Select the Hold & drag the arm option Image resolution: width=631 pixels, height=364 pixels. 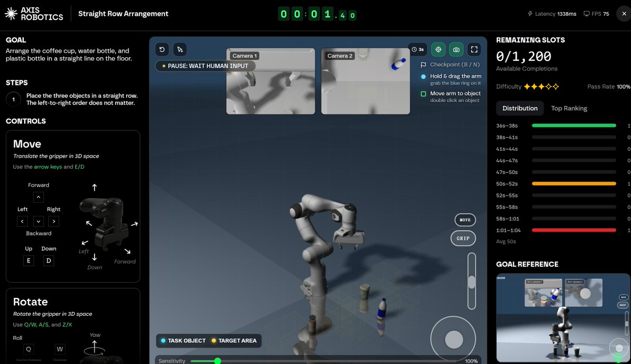click(x=451, y=79)
